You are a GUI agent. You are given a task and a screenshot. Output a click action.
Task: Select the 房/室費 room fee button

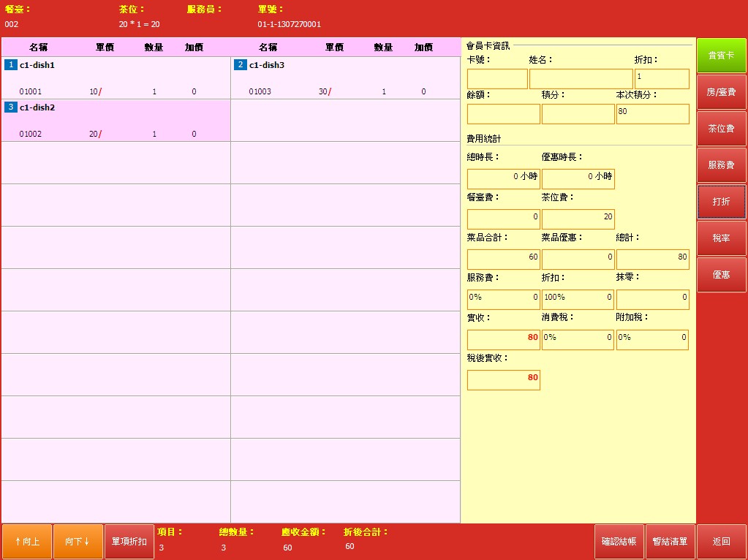click(x=721, y=92)
